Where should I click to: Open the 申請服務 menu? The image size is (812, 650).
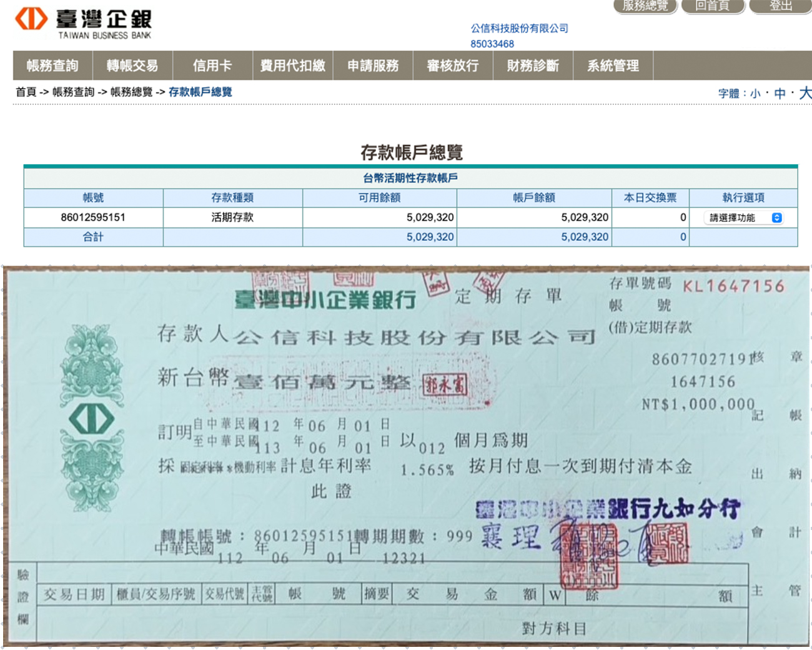(373, 66)
